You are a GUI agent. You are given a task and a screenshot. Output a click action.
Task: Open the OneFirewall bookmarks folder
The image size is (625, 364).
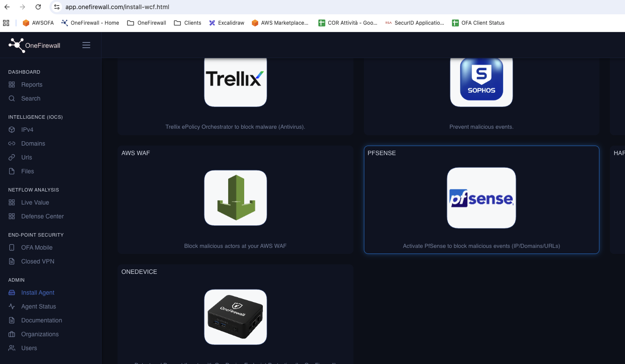pyautogui.click(x=147, y=23)
